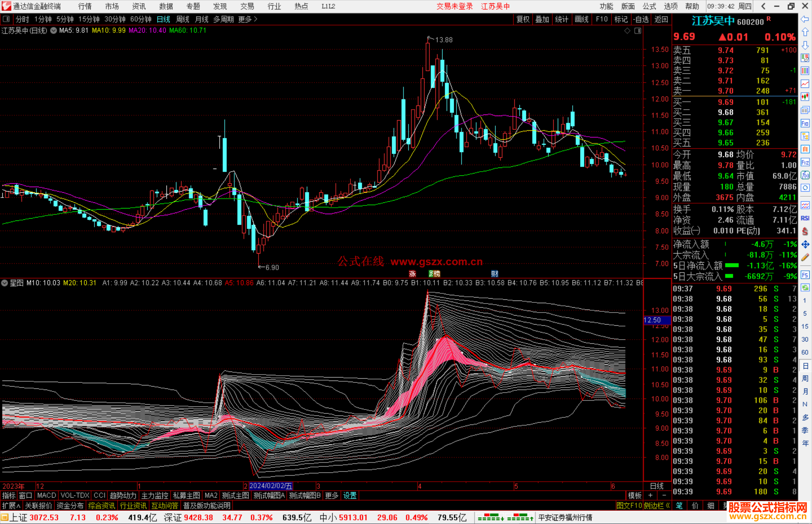The width and height of the screenshot is (812, 524).
Task: Collapse the 侧边栏 sidebar toggle
Action: (657, 506)
